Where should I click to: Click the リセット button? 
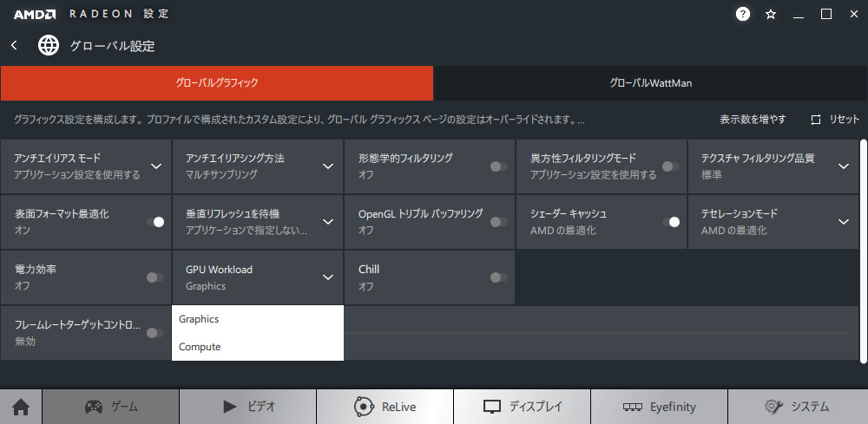[x=835, y=120]
